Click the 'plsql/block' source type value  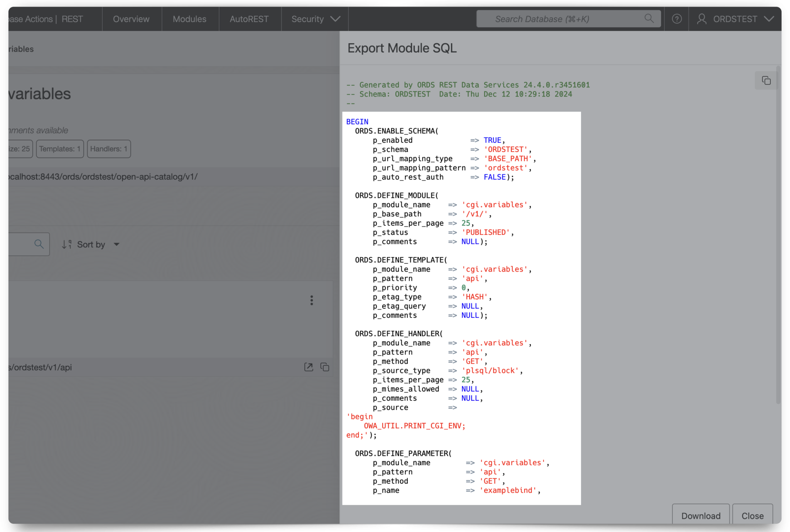pyautogui.click(x=490, y=370)
